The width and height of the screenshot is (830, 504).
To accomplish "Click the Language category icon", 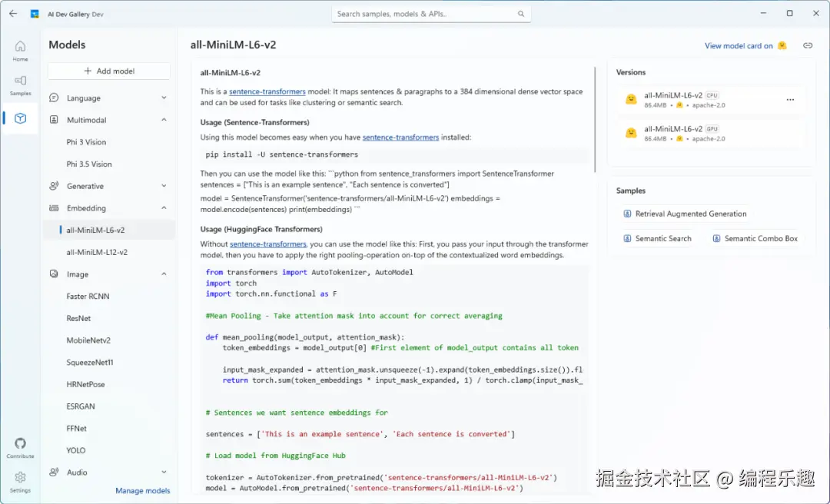I will click(54, 98).
